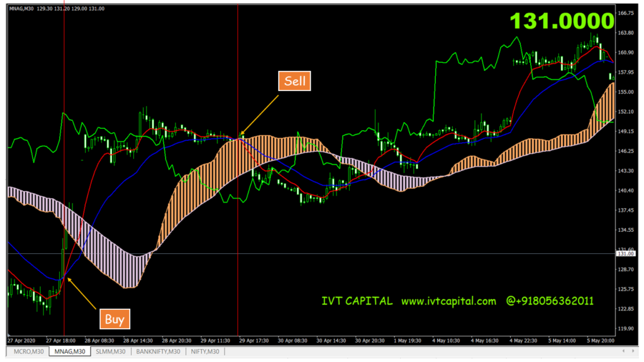The width and height of the screenshot is (644, 362).
Task: Click the 128.70 price scale value
Action: pyautogui.click(x=626, y=269)
